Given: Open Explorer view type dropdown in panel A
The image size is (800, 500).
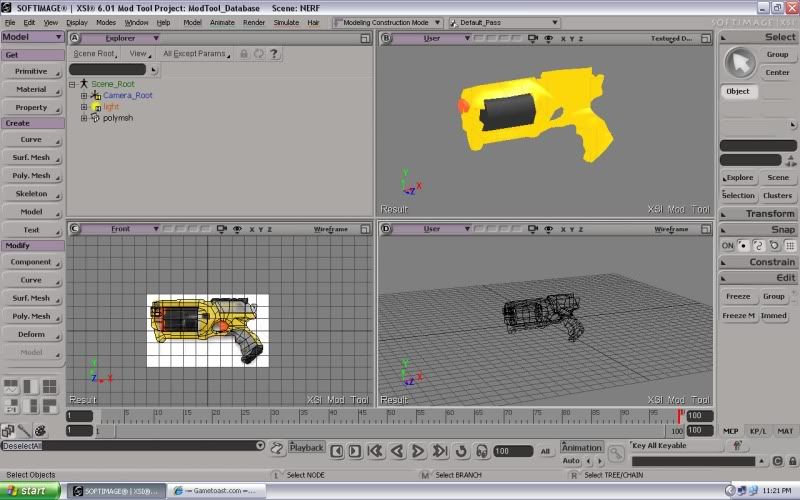Looking at the screenshot, I should [120, 38].
